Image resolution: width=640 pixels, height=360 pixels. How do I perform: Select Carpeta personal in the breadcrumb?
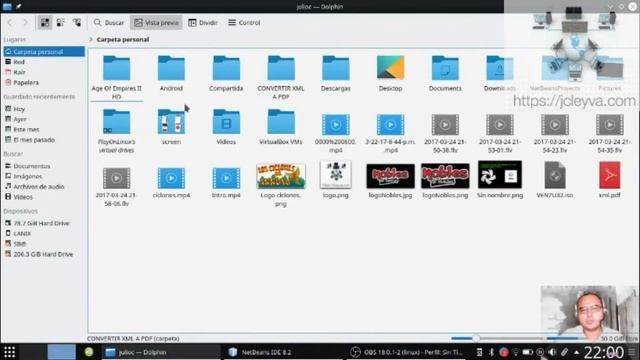pos(122,40)
